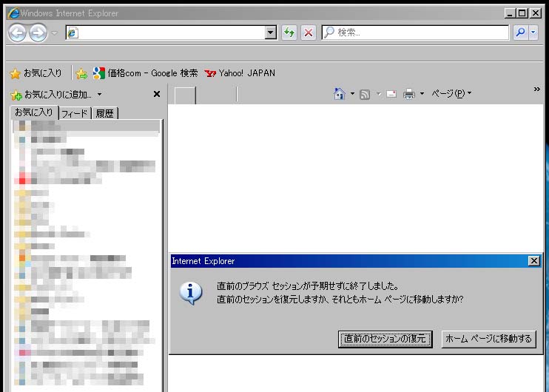549x392 pixels.
Task: Minimize the Windows Internet Explorer window
Action: [x=510, y=13]
